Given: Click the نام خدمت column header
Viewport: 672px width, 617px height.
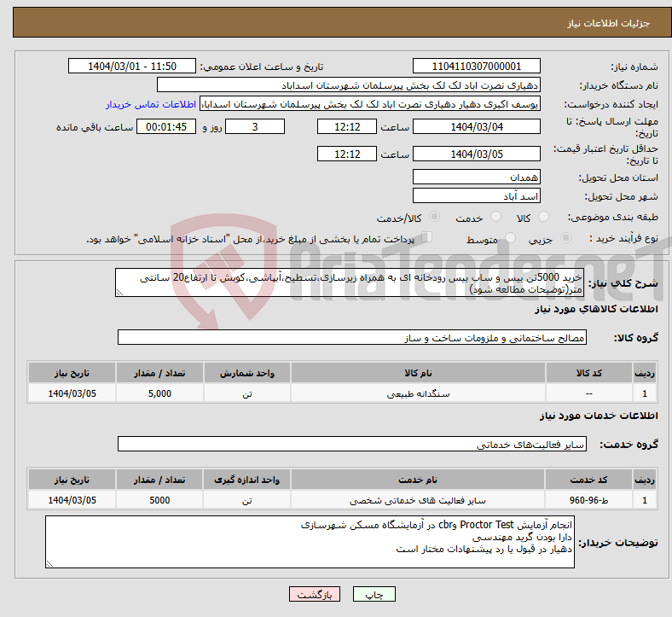Looking at the screenshot, I should point(417,480).
